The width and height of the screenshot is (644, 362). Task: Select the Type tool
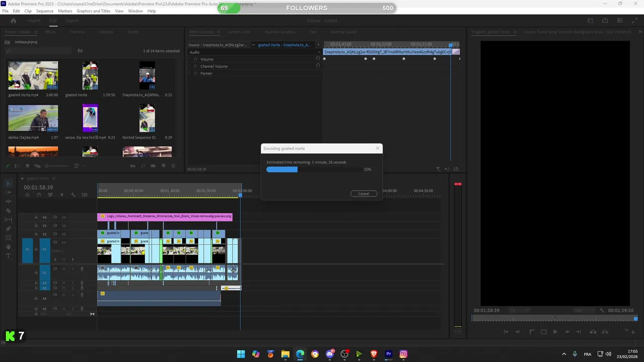point(8,256)
